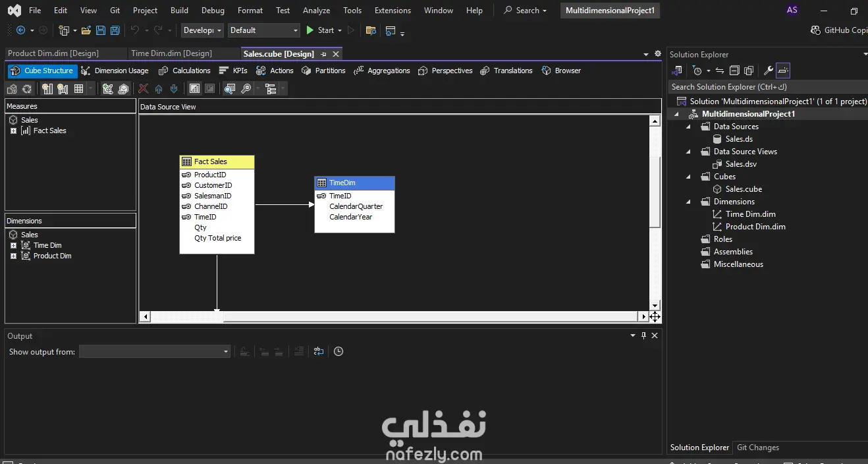The image size is (868, 464).
Task: Toggle the Preview Selected Items button
Action: pos(783,71)
